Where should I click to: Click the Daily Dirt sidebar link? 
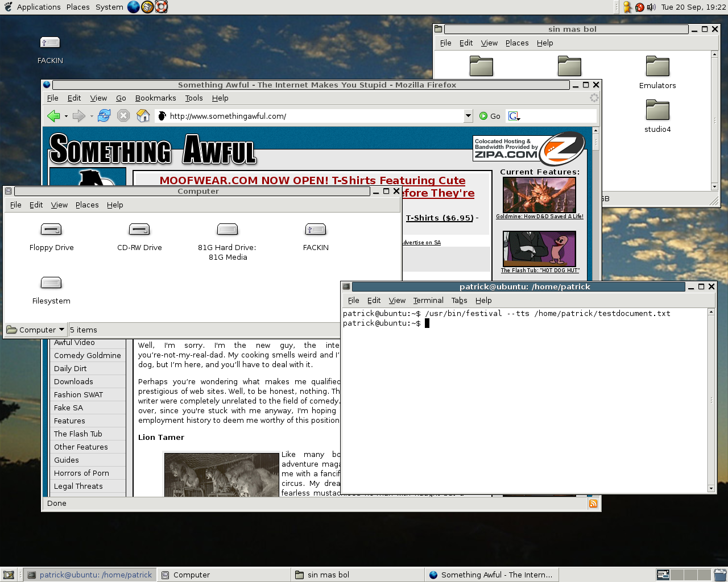tap(71, 368)
